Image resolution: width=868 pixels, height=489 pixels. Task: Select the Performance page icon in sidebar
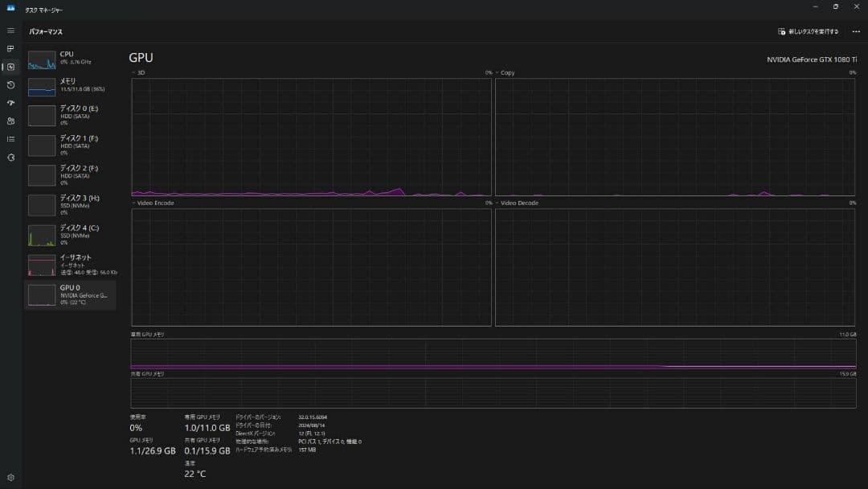pyautogui.click(x=10, y=67)
